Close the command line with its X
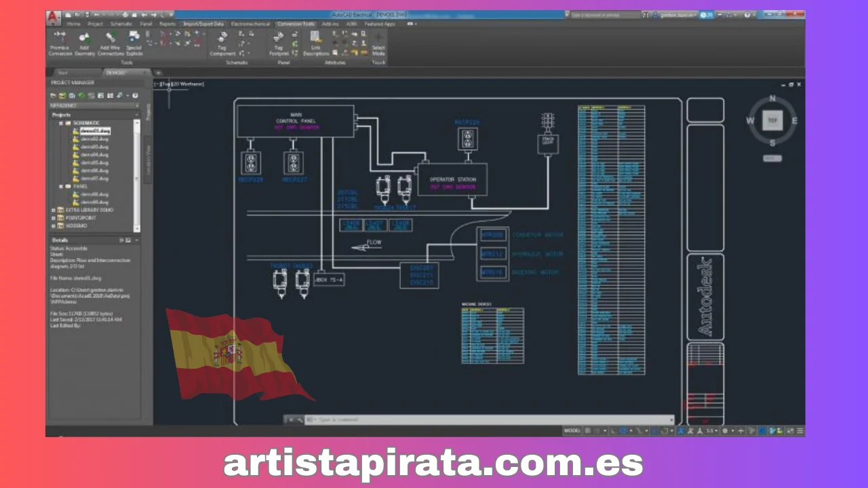 pos(290,420)
